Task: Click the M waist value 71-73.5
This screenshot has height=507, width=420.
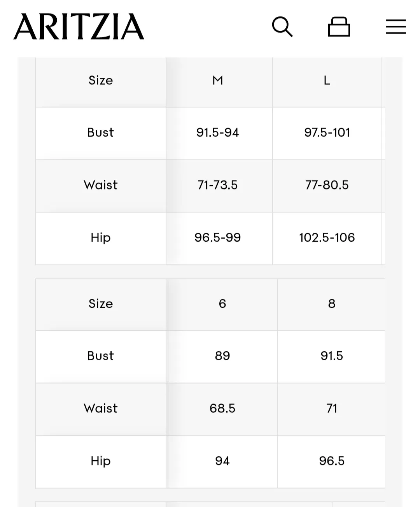Action: [x=218, y=185]
